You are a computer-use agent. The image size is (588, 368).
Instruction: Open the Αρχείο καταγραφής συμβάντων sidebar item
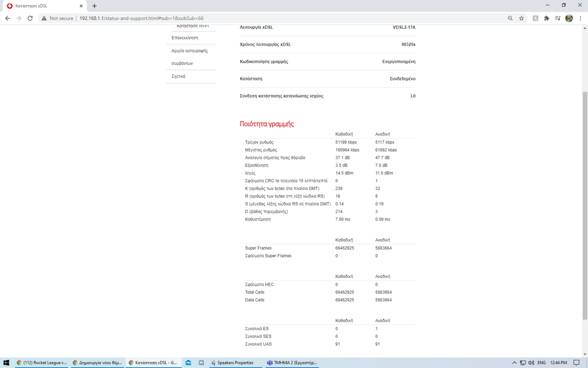[190, 57]
